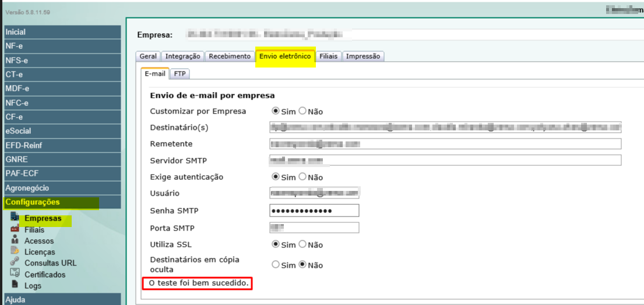Open the Geral tab
This screenshot has width=644, height=305.
coord(148,56)
